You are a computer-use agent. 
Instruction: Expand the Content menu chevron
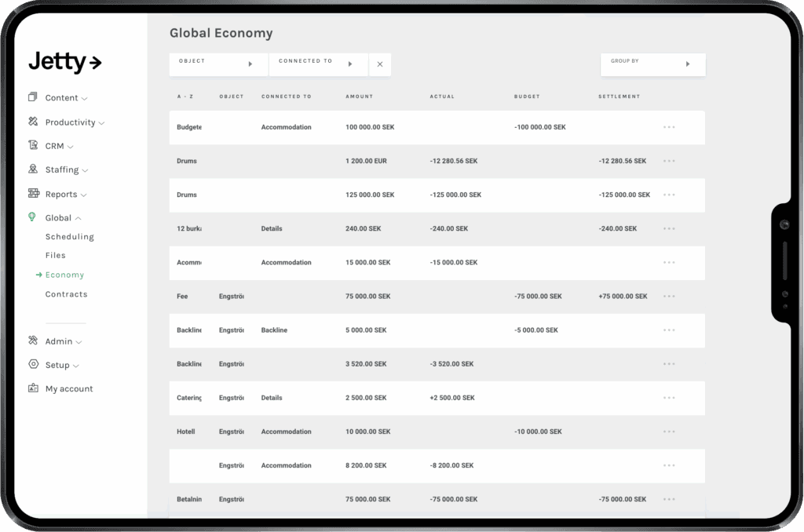[84, 97]
